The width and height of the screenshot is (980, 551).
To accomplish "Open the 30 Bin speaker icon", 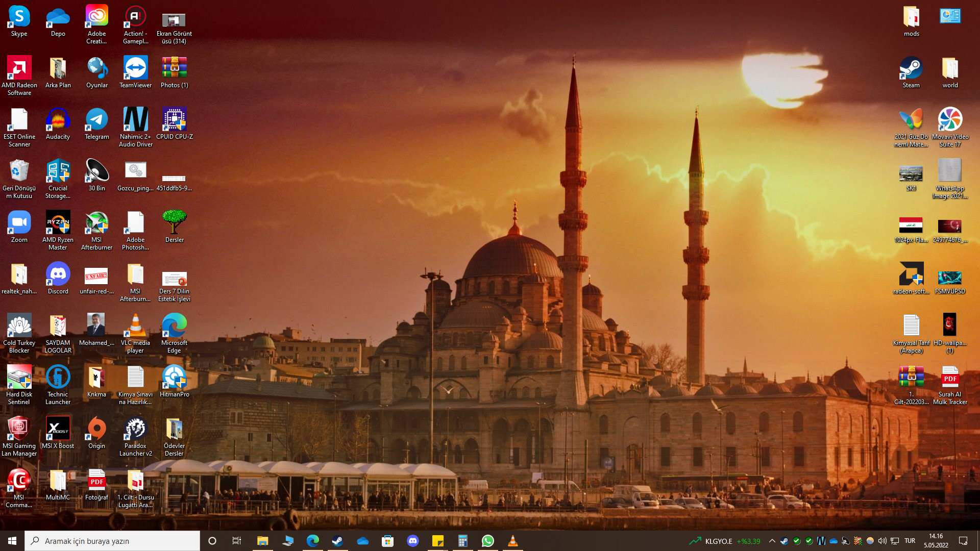I will [96, 176].
